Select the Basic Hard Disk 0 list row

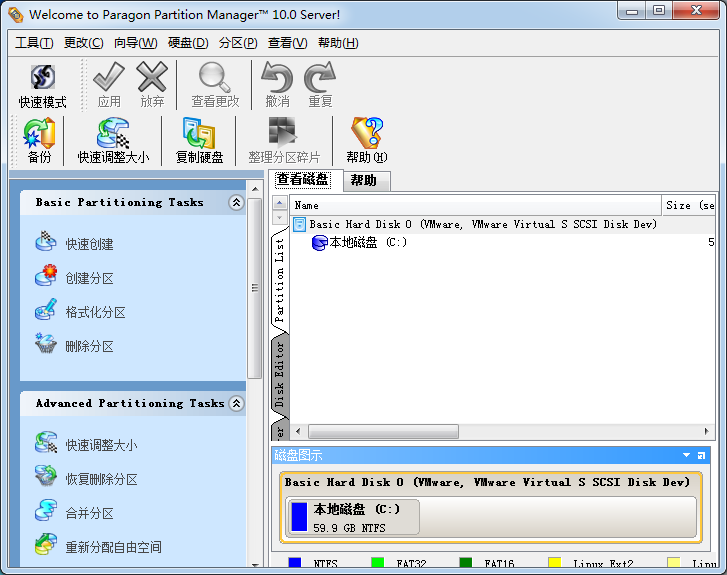tap(503, 224)
